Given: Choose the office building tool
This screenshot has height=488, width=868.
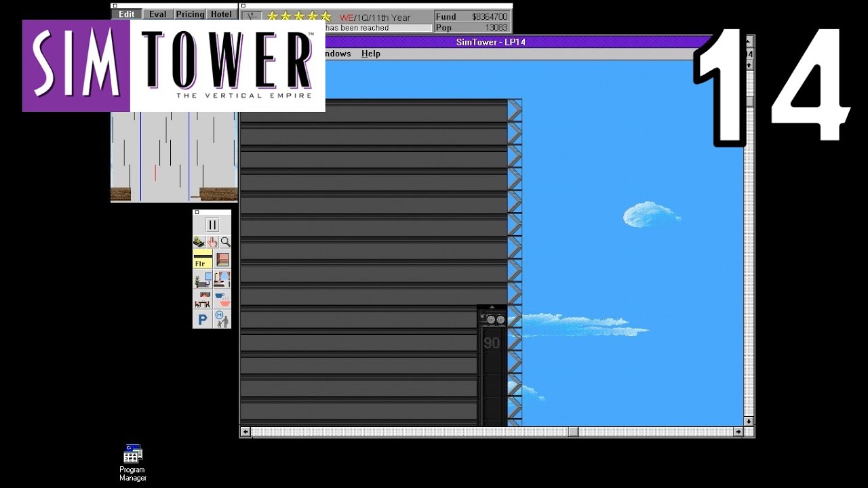Looking at the screenshot, I should (x=202, y=279).
